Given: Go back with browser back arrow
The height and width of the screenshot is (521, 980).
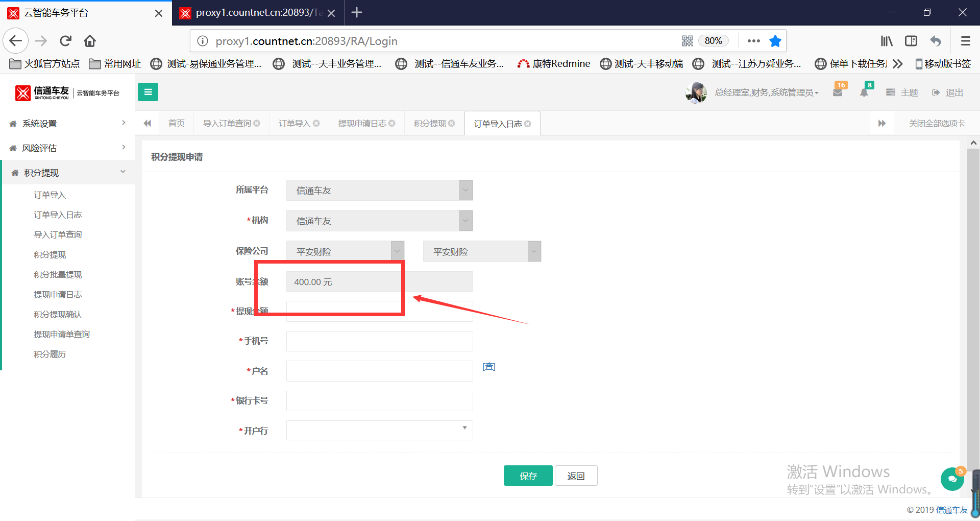Looking at the screenshot, I should tap(16, 41).
